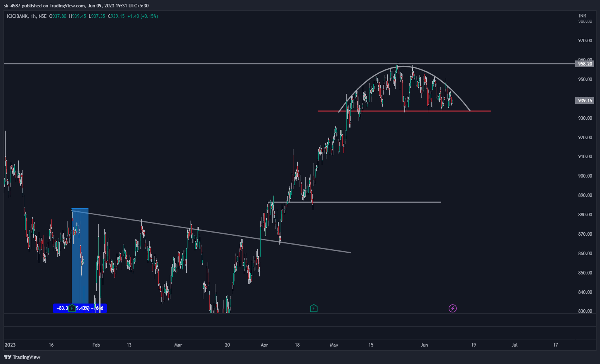The width and height of the screenshot is (600, 364).
Task: Click the NSE exchange label
Action: (42, 16)
